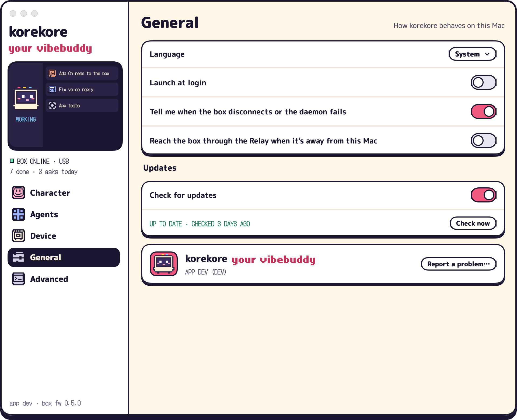Click the WORKING status label

[26, 119]
